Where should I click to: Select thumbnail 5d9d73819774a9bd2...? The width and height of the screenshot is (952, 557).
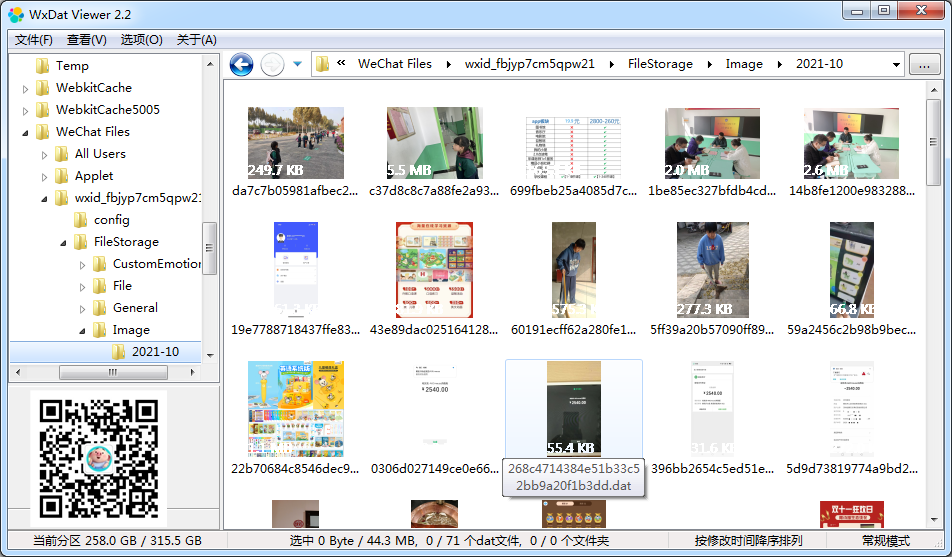tap(852, 409)
